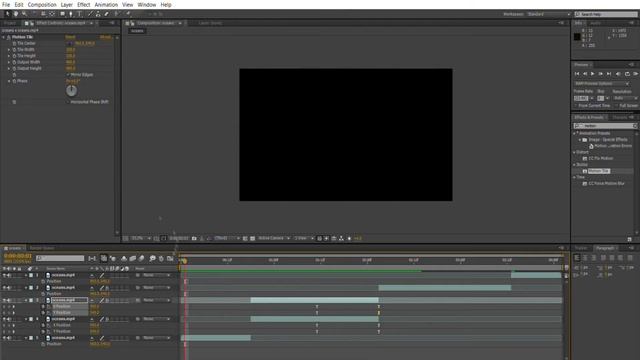Mute audio on layer 5
640x360 pixels.
tap(9, 338)
